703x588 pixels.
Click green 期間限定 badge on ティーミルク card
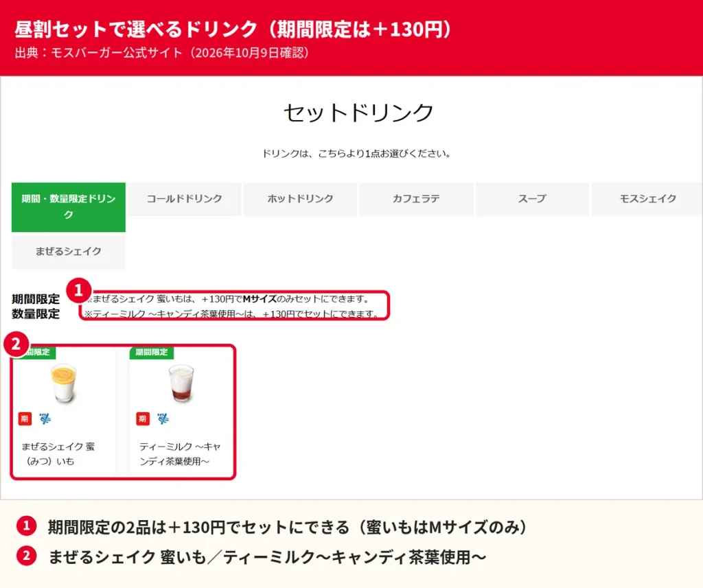152,352
